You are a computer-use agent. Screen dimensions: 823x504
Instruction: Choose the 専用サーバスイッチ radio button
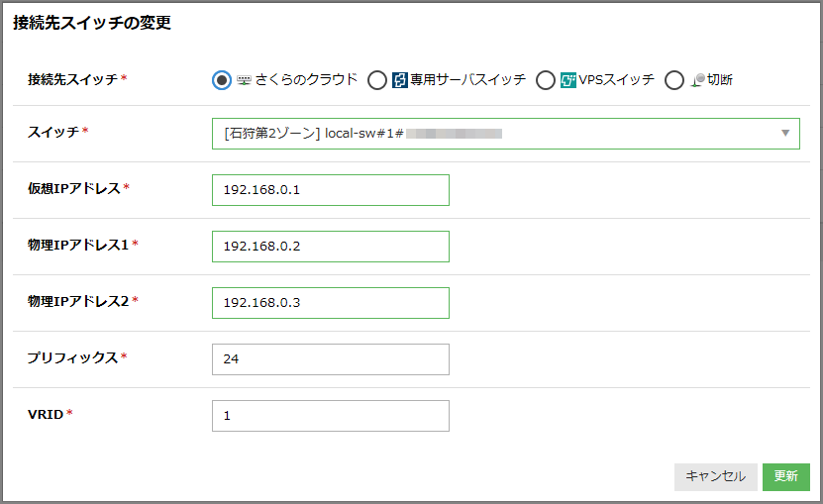pyautogui.click(x=376, y=80)
